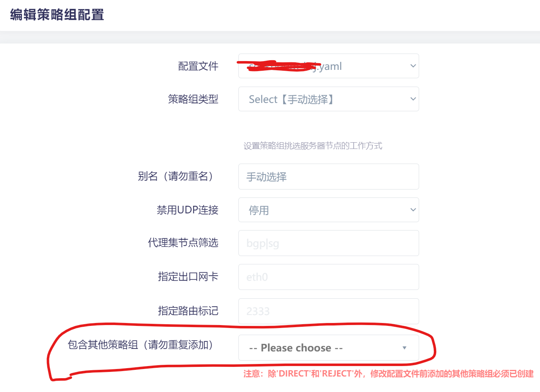Click the 别名（请勿重名）label
540x392 pixels.
coord(175,176)
